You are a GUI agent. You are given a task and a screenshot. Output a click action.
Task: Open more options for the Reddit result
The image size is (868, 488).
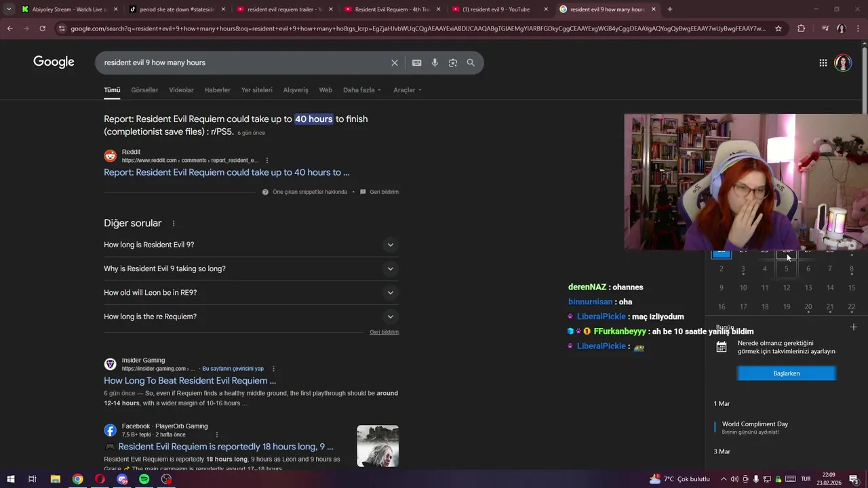coord(267,161)
